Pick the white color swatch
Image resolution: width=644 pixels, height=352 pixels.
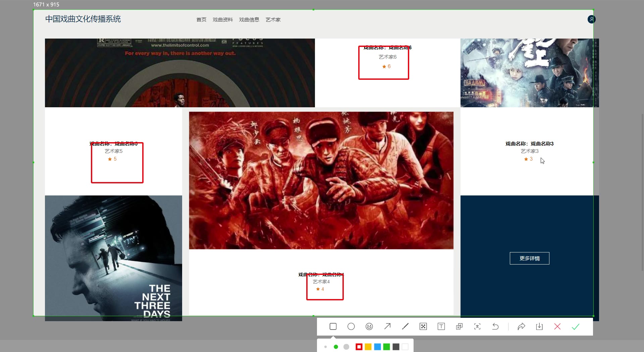405,347
